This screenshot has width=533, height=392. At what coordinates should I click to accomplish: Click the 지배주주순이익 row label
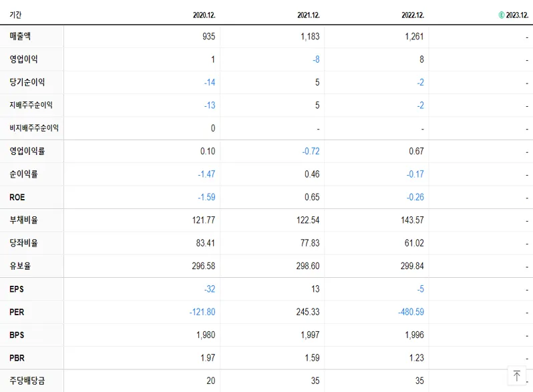[31, 105]
